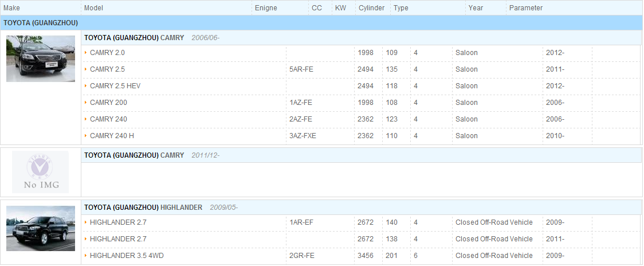Click the orange arrow beside HIGHLANDER 3.5 4WD
This screenshot has height=266, width=644.
click(86, 255)
